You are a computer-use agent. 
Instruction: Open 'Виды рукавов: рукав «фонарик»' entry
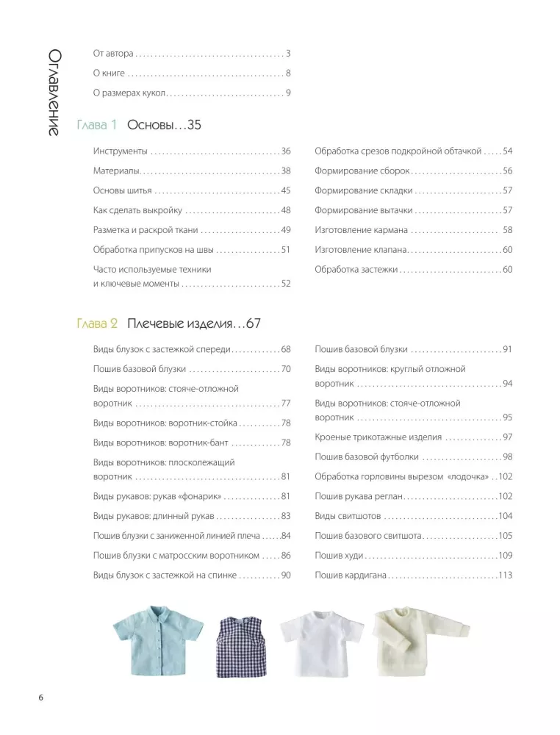192,496
